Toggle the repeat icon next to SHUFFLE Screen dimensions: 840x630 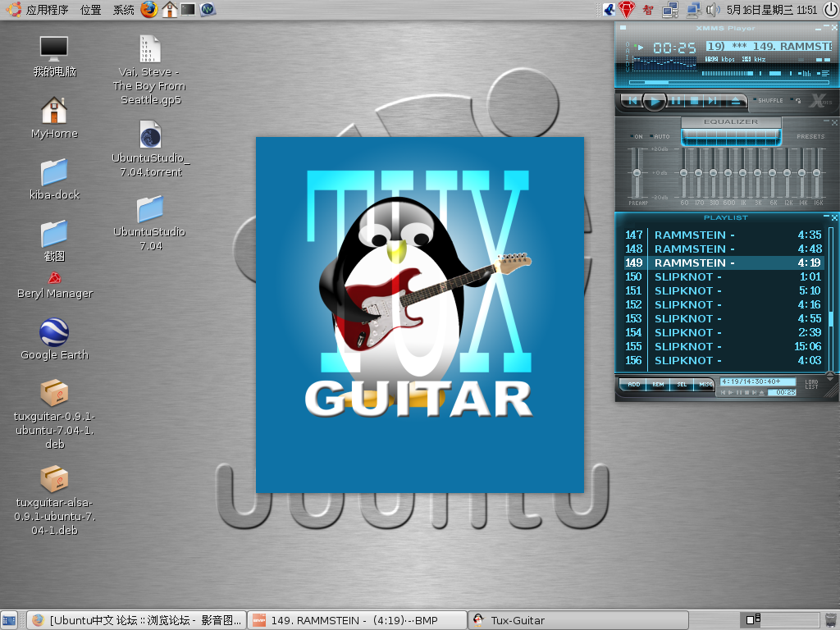click(x=797, y=100)
